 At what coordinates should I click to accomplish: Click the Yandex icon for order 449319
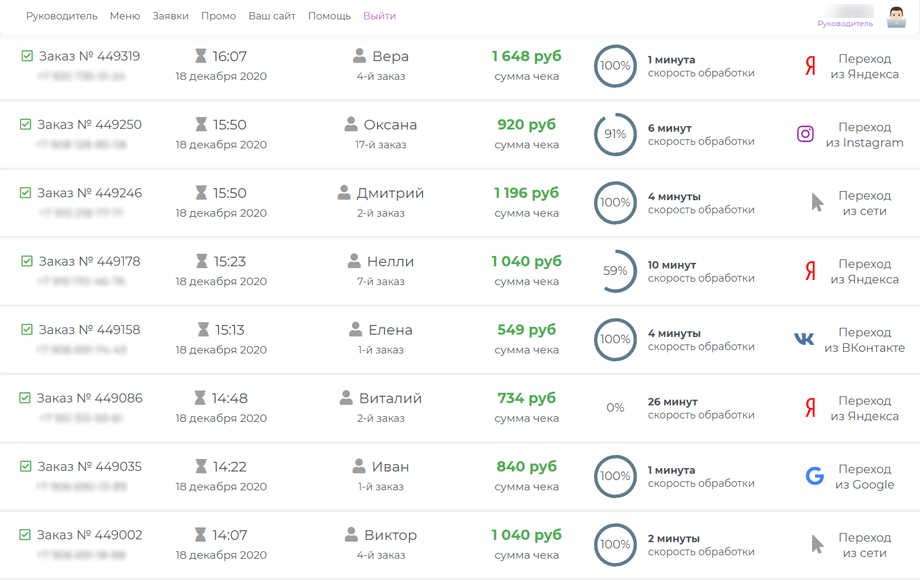[810, 67]
